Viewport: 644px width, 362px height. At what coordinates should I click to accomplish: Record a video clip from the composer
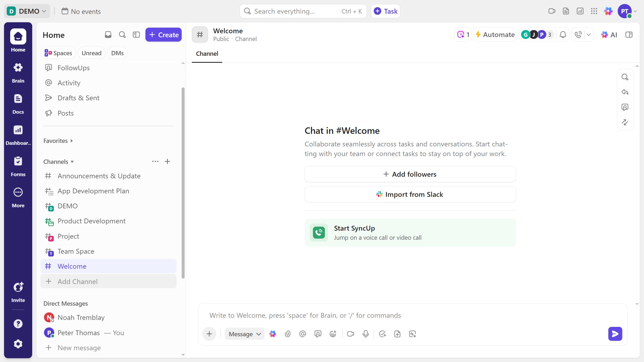tap(350, 334)
